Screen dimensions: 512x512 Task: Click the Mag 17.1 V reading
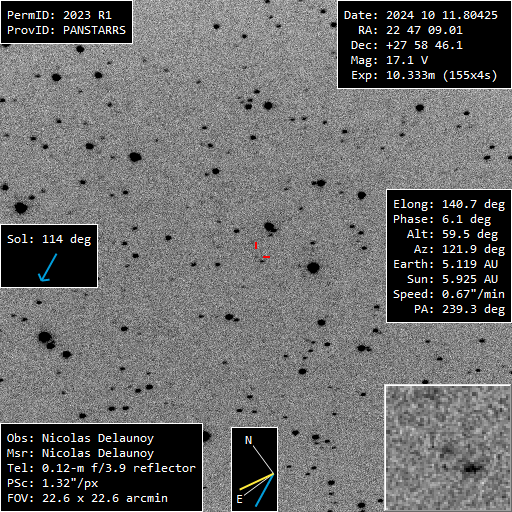[x=389, y=60]
